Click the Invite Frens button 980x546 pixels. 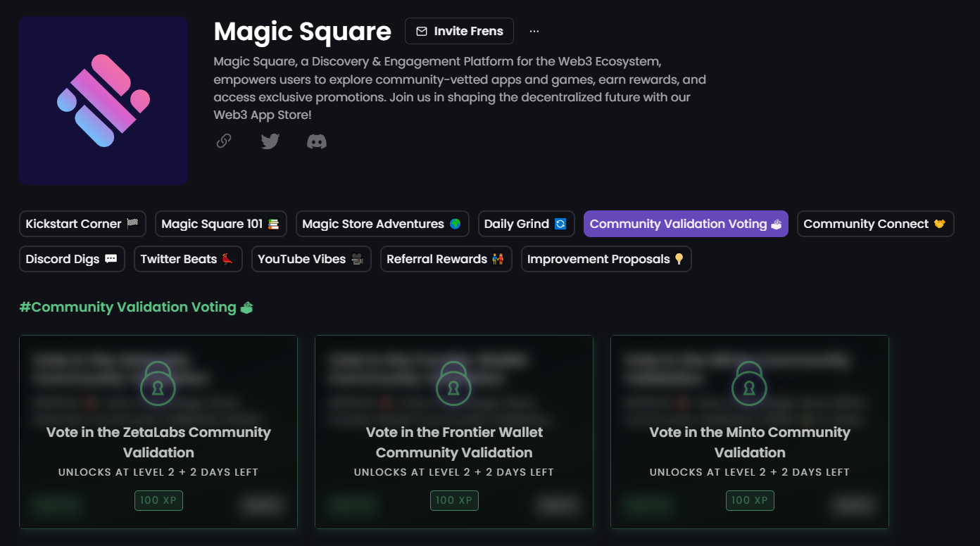click(x=459, y=31)
